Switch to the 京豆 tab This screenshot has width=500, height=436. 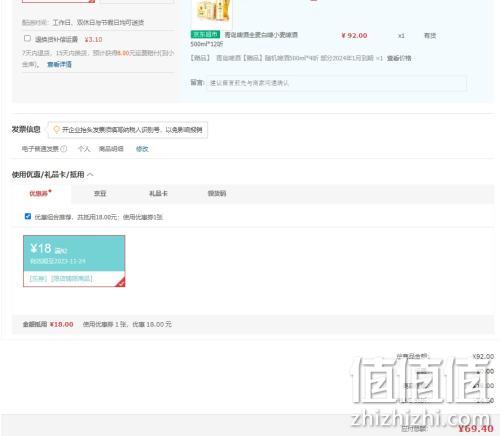(x=100, y=193)
